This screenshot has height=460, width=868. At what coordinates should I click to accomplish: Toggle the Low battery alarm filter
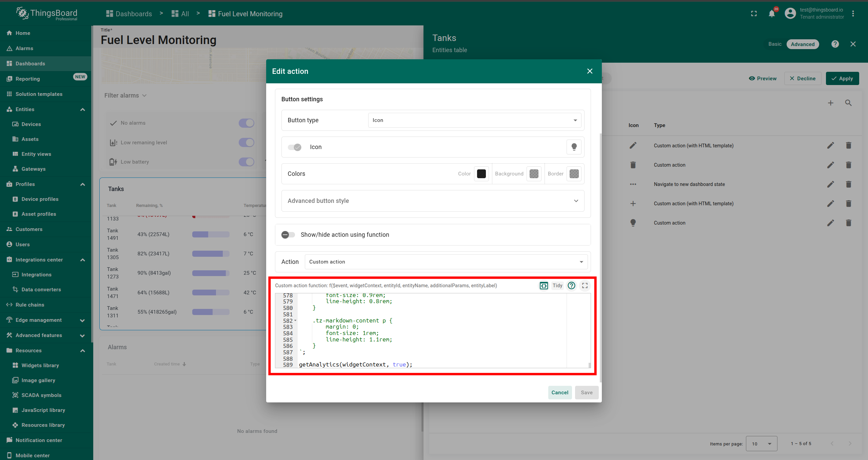(x=246, y=162)
